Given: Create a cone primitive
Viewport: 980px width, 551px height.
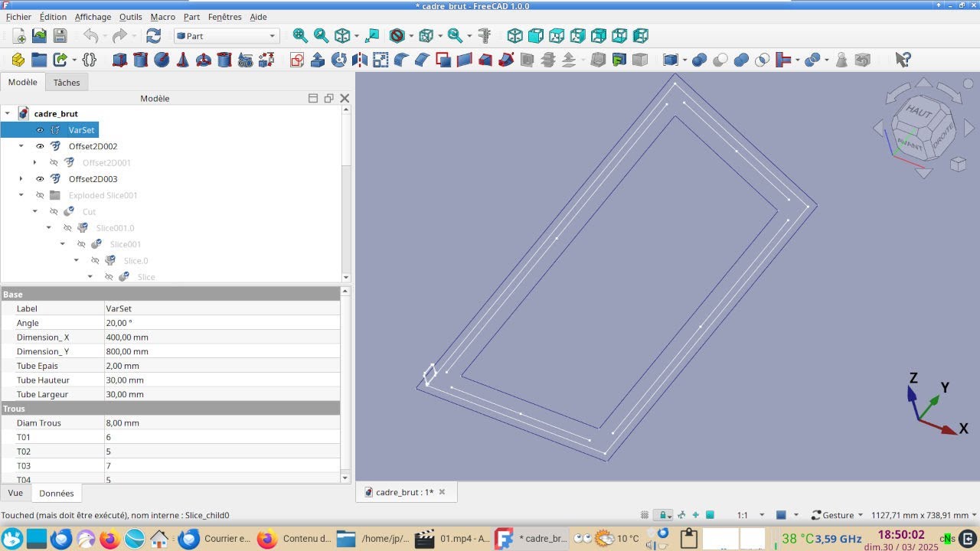Looking at the screenshot, I should point(182,60).
